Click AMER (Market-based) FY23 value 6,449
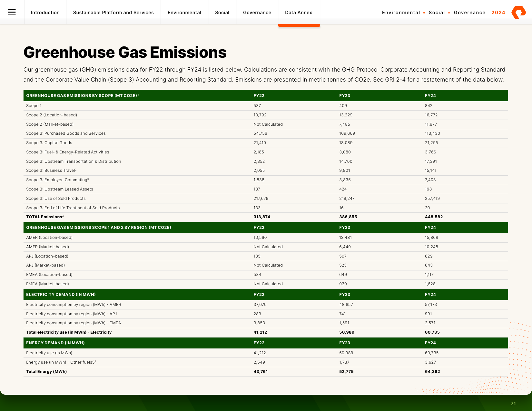Screen dimensions: 532x411 coord(345,247)
